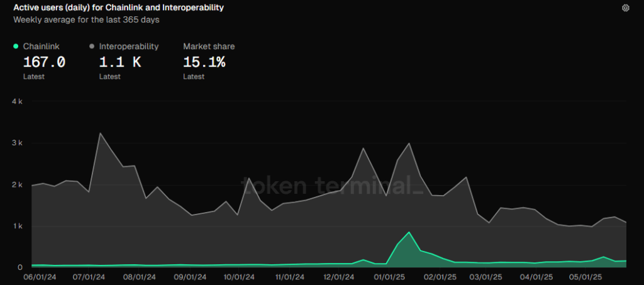The width and height of the screenshot is (644, 285).
Task: Click the 09/01/24 x-axis date
Action: coord(189,277)
